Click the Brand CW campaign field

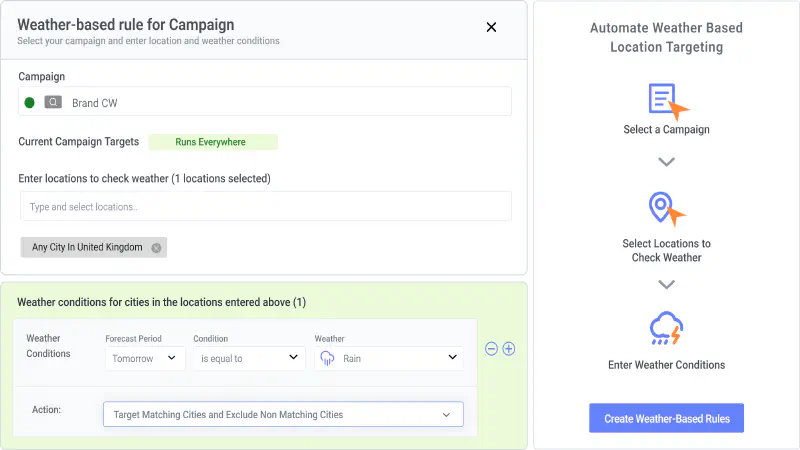click(265, 102)
